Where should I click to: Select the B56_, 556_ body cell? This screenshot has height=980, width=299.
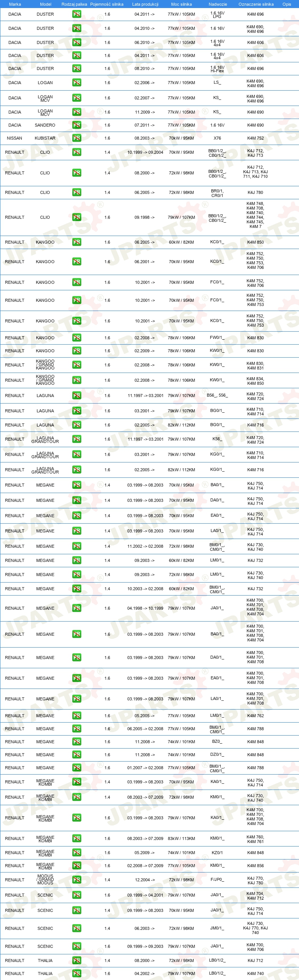tap(217, 396)
